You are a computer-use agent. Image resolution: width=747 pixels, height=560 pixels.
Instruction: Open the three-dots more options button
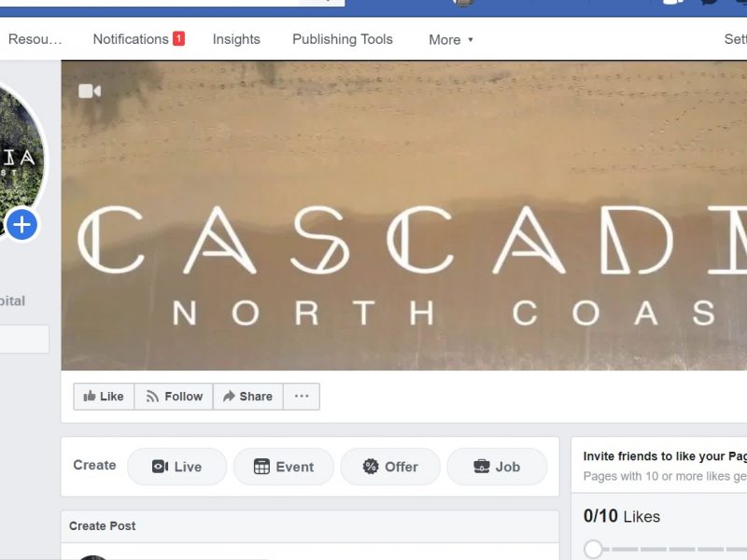[x=302, y=396]
